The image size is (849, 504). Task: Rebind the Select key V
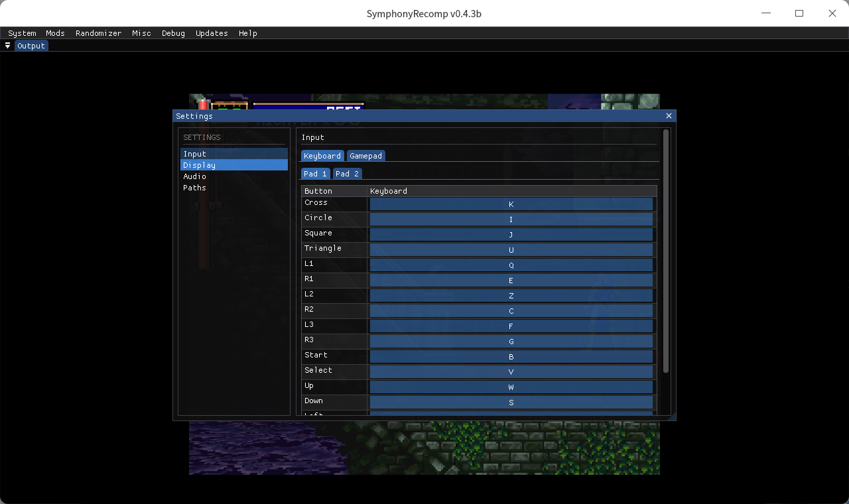tap(511, 372)
